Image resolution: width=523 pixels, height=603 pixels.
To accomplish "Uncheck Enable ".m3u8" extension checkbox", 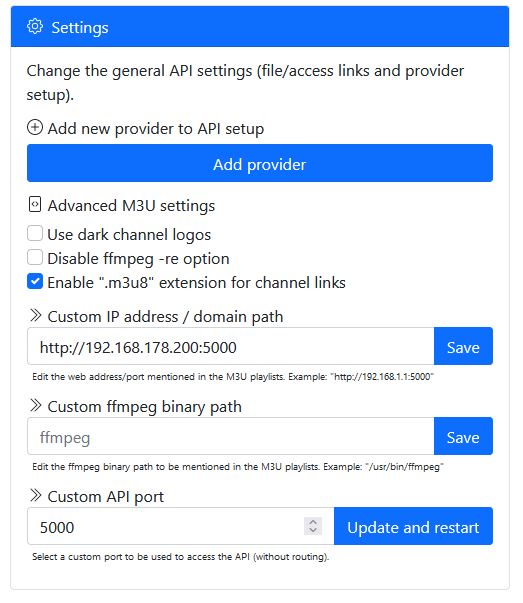I will point(35,282).
